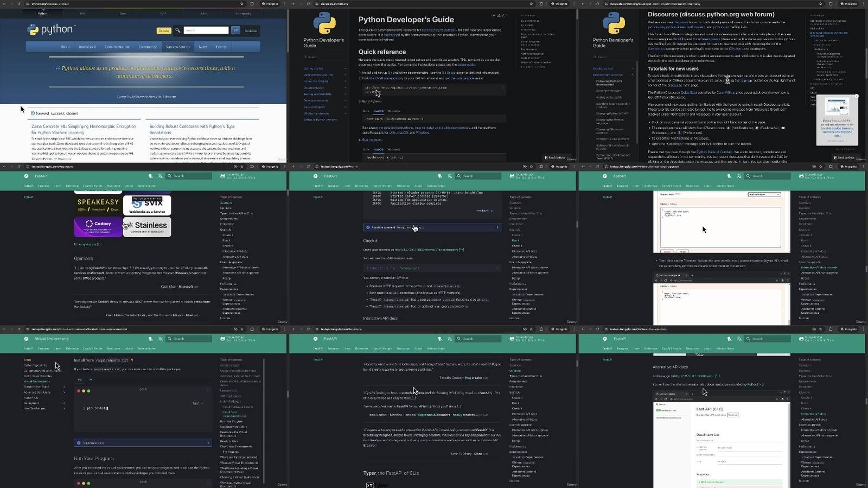This screenshot has height=488, width=868.
Task: Switch to the uv tab under Install from requirements.txt
Action: (90, 379)
